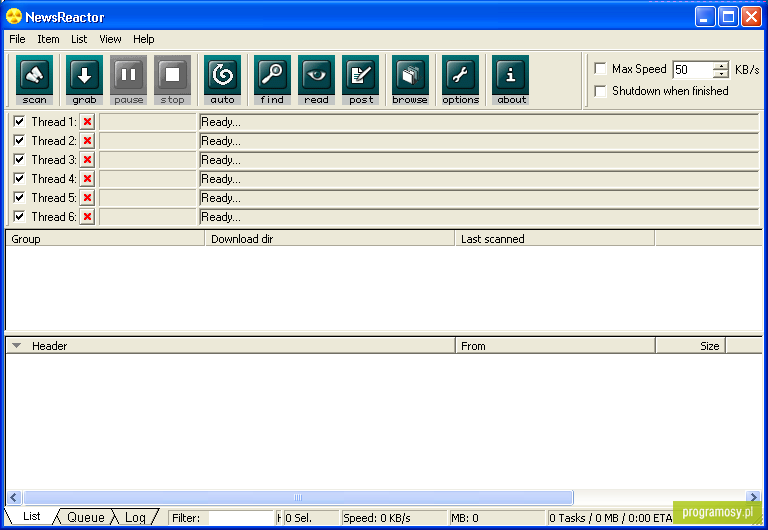Image resolution: width=768 pixels, height=530 pixels.
Task: Click the red X for Thread 5
Action: [x=87, y=198]
